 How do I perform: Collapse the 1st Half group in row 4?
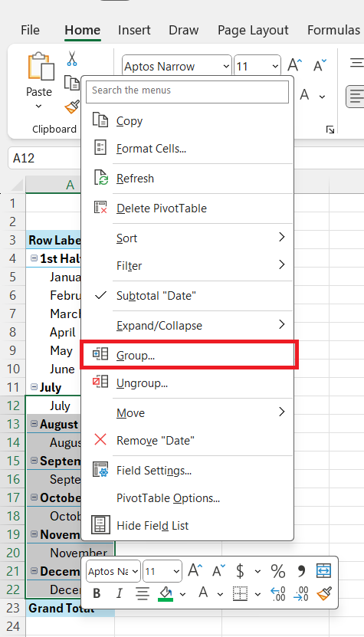tap(34, 258)
